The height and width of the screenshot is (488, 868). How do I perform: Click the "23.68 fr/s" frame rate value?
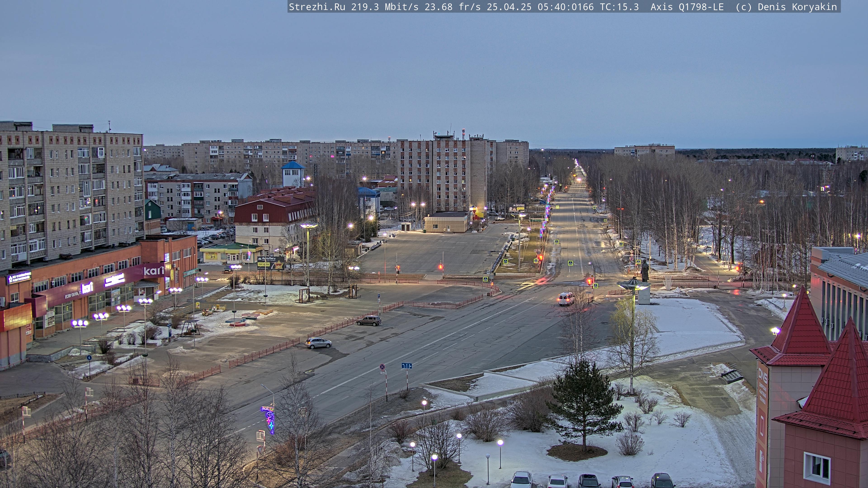pyautogui.click(x=453, y=7)
